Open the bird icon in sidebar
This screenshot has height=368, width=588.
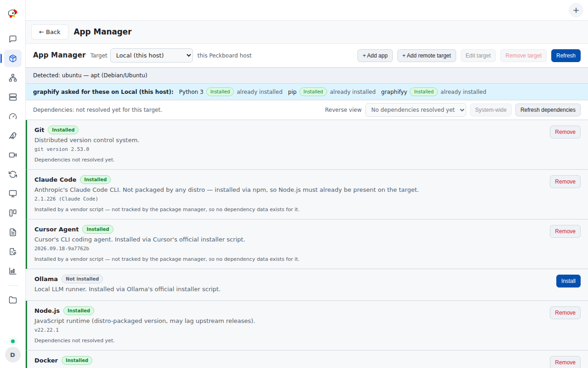pyautogui.click(x=13, y=136)
